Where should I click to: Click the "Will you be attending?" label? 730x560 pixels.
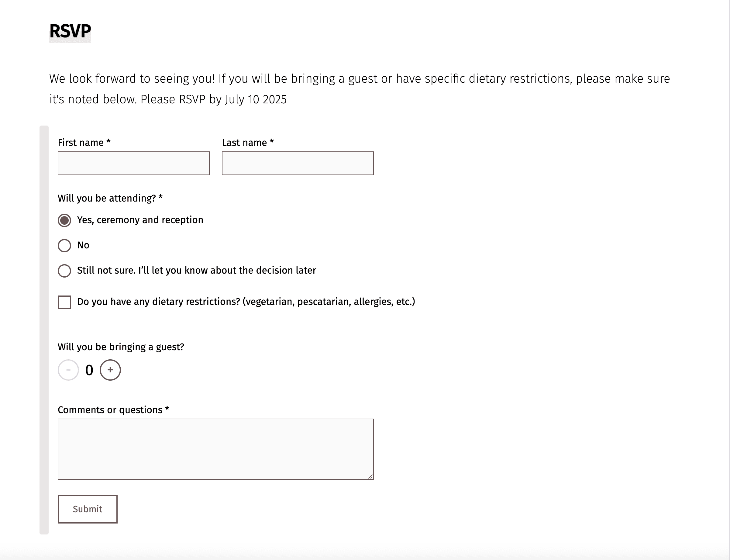[x=110, y=198]
